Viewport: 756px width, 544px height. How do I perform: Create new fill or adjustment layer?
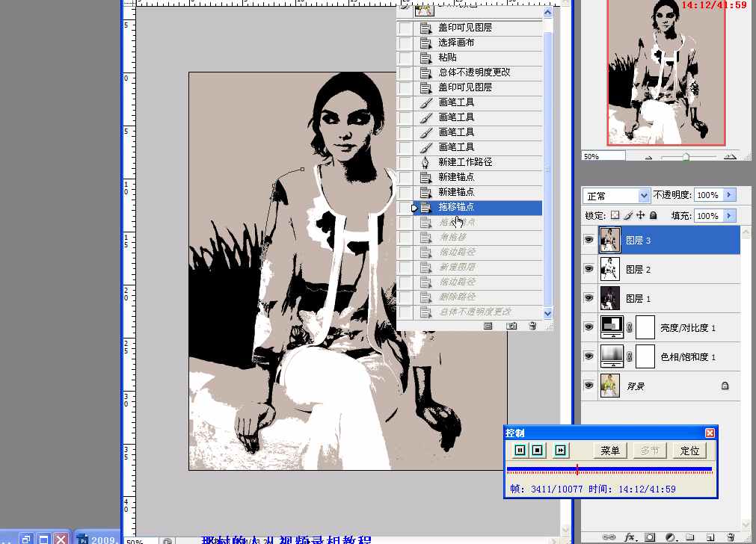click(670, 537)
